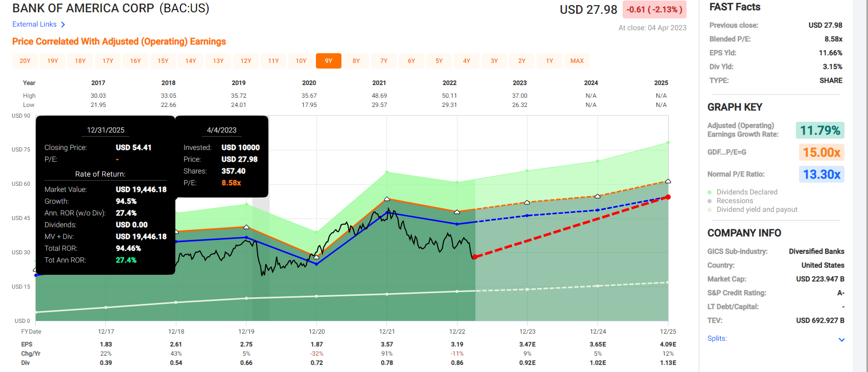This screenshot has width=868, height=372.
Task: Click the Blended P/E value 8.58x
Action: tap(833, 39)
